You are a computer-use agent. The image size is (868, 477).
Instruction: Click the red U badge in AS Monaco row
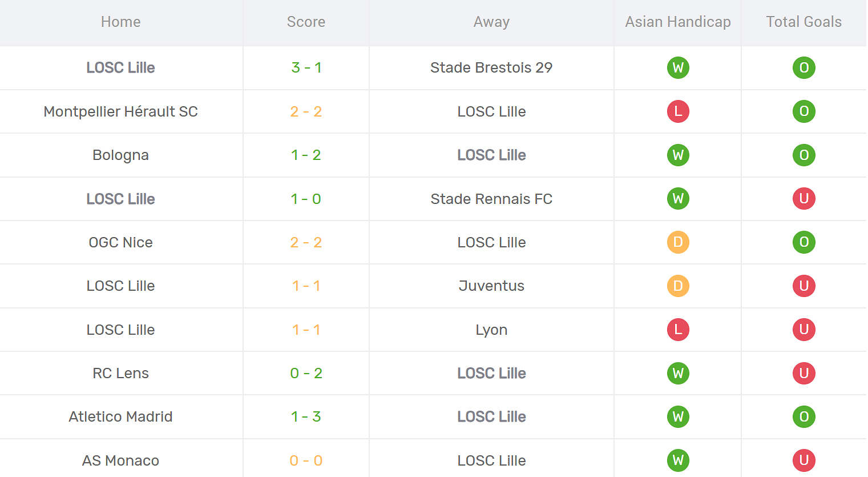[804, 460]
